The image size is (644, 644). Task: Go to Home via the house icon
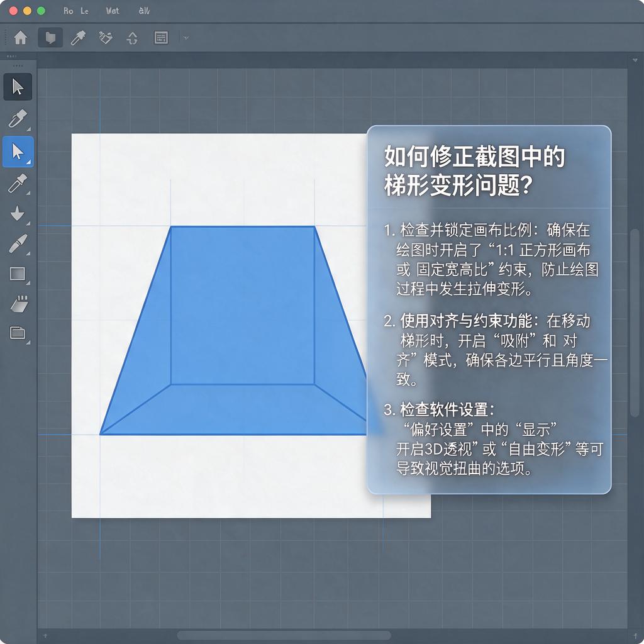(x=21, y=38)
